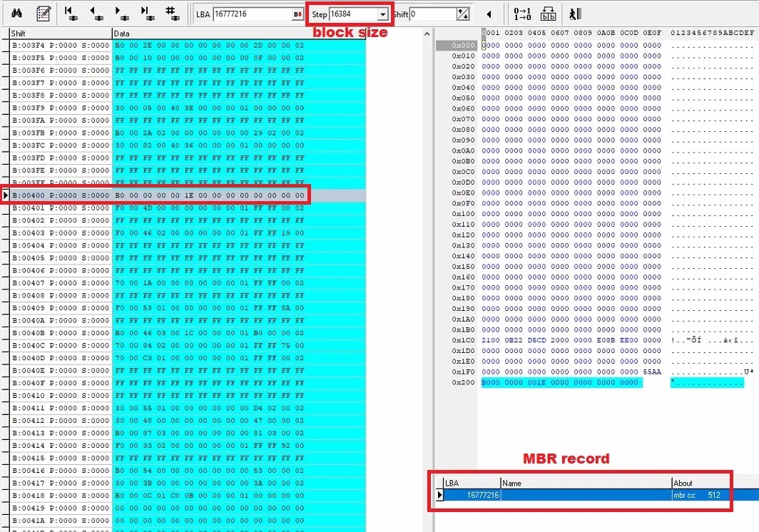The width and height of the screenshot is (759, 532).
Task: Click the 'About' column header
Action: (683, 483)
